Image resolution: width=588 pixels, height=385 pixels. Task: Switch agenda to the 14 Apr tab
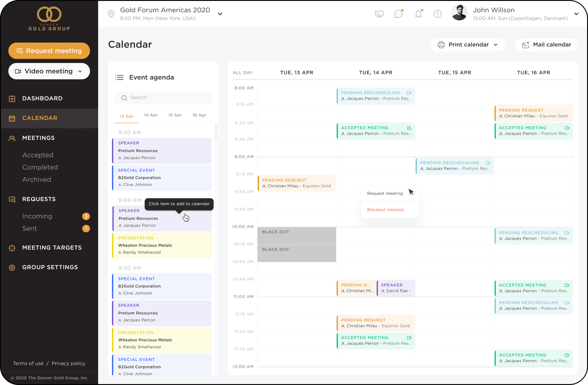coord(151,115)
